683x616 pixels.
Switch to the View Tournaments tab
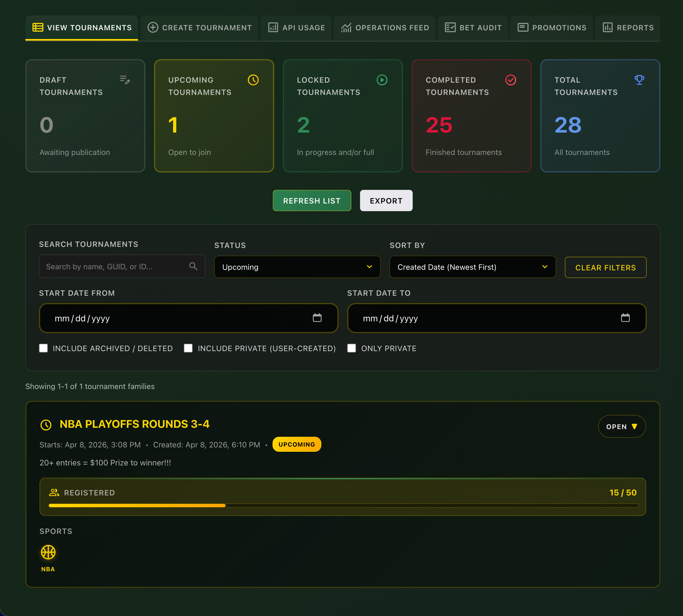click(82, 28)
